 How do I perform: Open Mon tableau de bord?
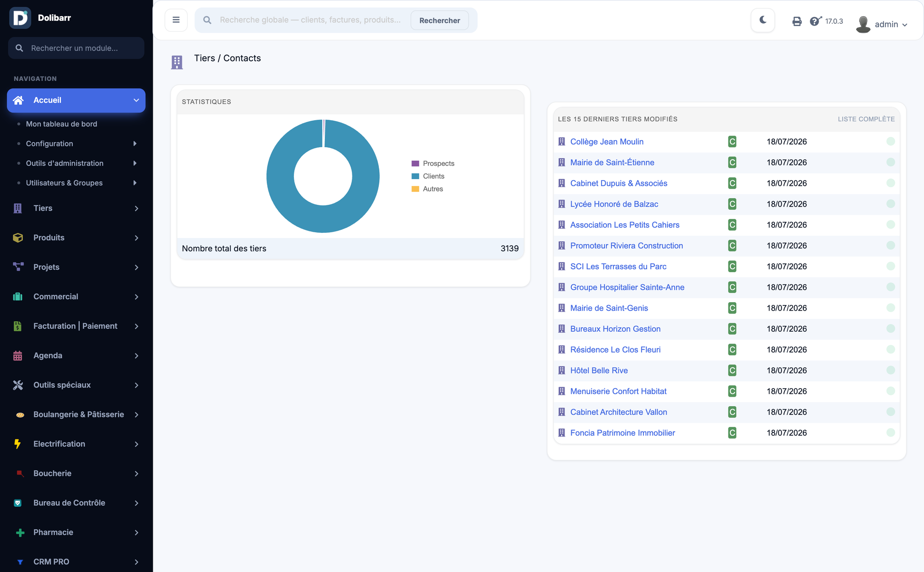pyautogui.click(x=62, y=124)
